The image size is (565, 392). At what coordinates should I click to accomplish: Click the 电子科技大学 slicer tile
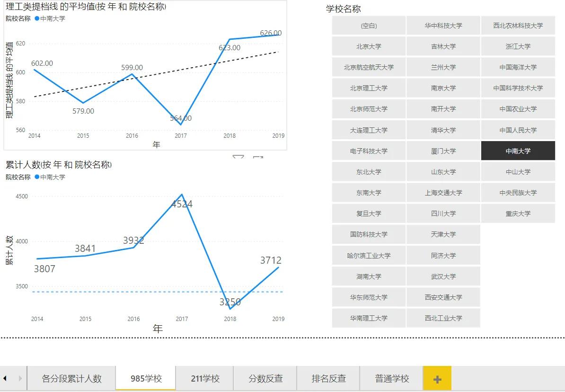point(369,151)
